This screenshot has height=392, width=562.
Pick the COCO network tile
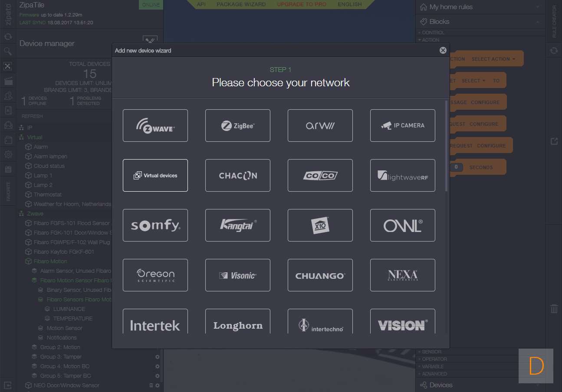point(320,175)
